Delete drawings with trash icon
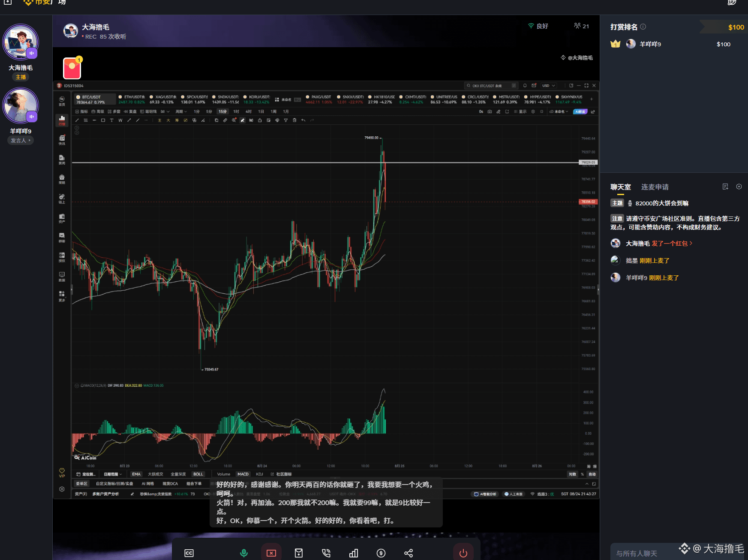The image size is (748, 560). coord(294,120)
